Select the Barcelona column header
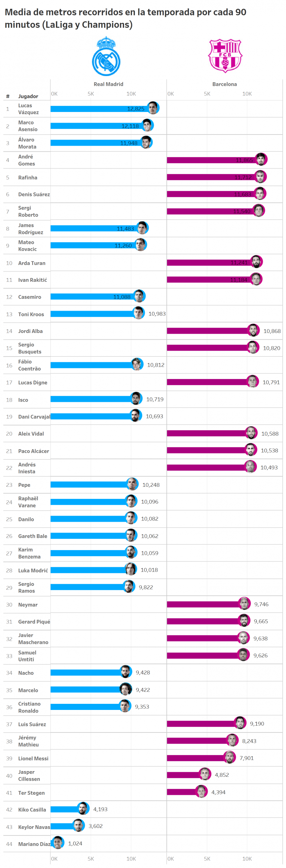Image resolution: width=286 pixels, height=868 pixels. (x=225, y=84)
